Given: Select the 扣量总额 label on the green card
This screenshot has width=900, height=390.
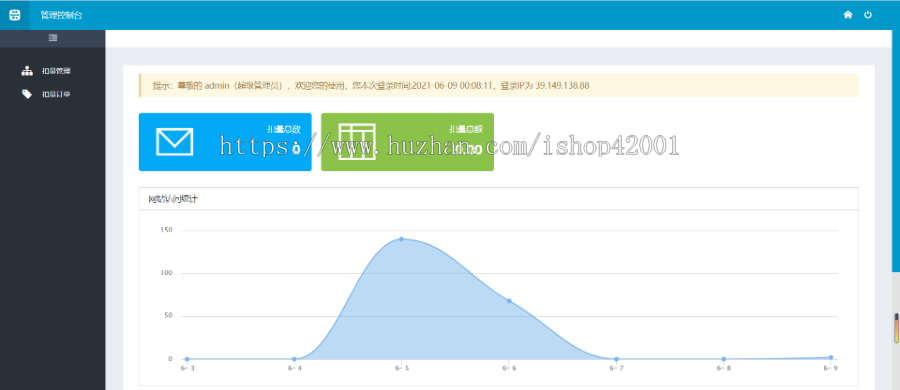Looking at the screenshot, I should click(466, 129).
